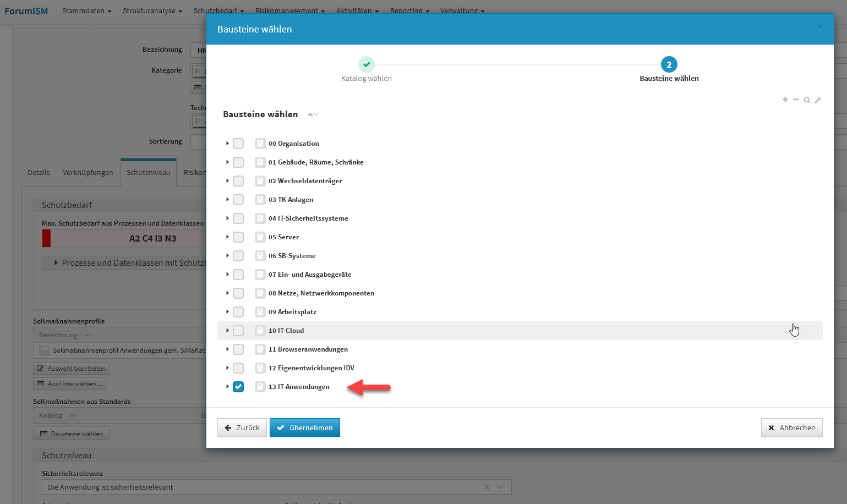
Task: Click the document icon of 08 Netze, Netzwerkkomponenten
Action: (x=260, y=293)
